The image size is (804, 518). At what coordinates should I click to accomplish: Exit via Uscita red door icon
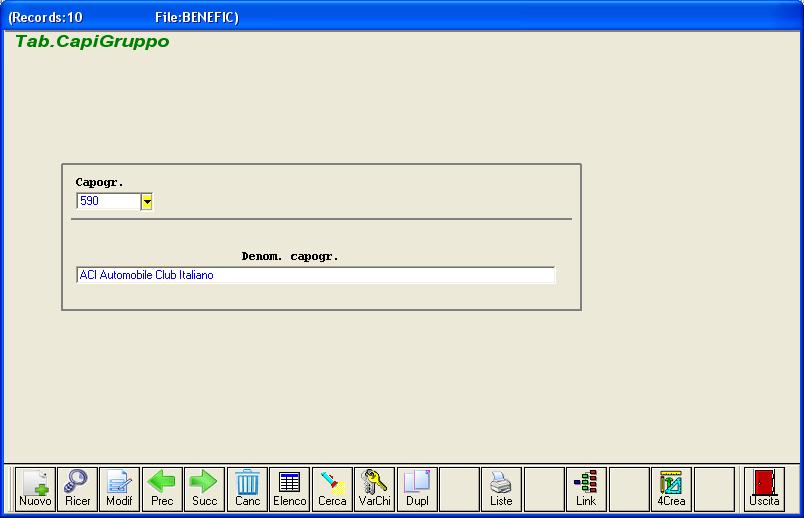[x=764, y=489]
